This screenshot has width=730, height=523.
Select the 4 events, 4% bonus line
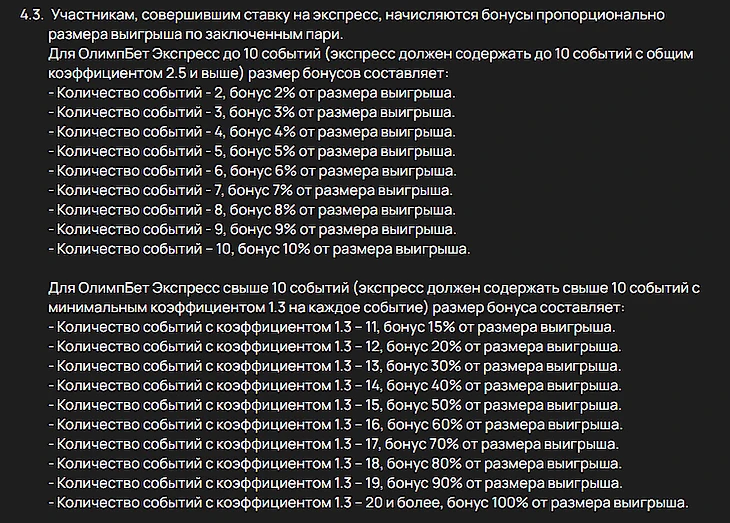[x=251, y=132]
